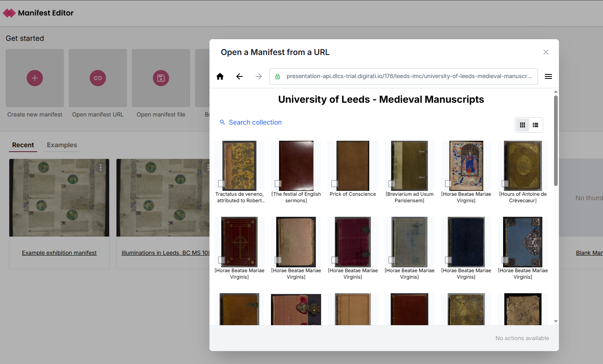Click the home icon in the browser bar
The height and width of the screenshot is (364, 603).
pyautogui.click(x=220, y=76)
